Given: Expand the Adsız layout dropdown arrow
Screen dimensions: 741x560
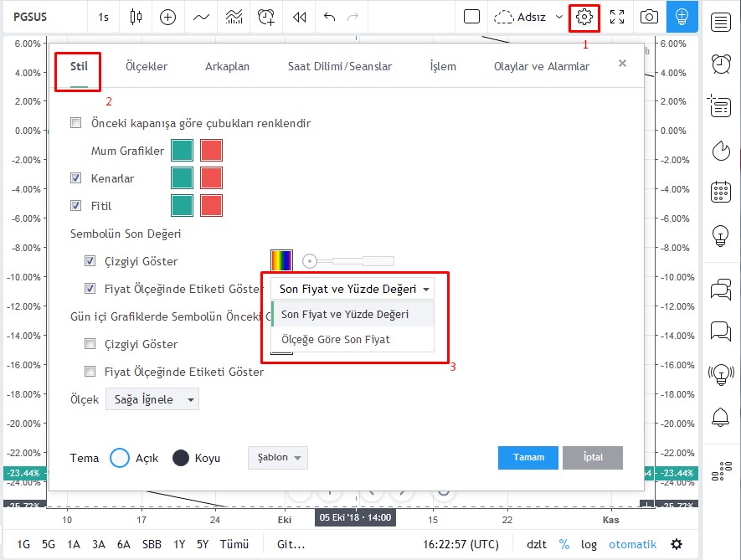Looking at the screenshot, I should pos(559,17).
